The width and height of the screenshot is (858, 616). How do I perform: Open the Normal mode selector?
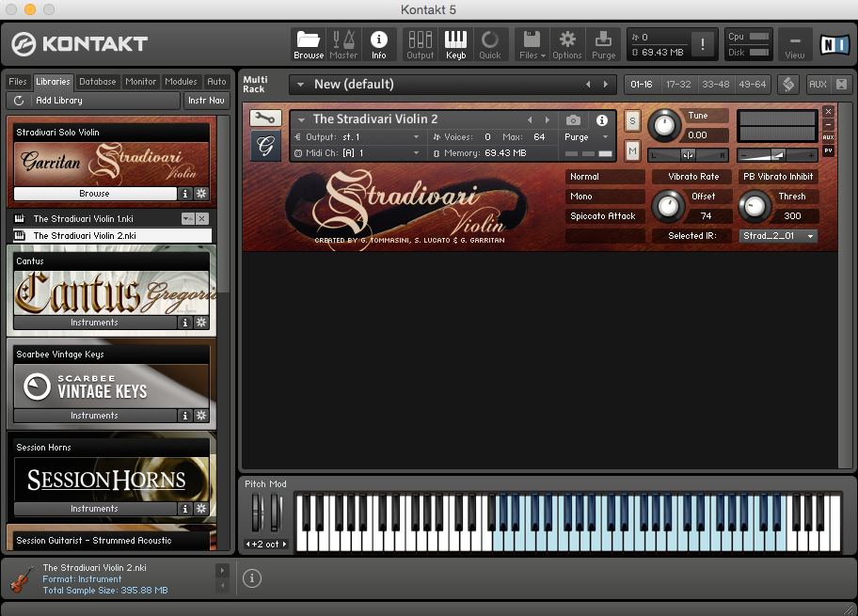[x=605, y=177]
